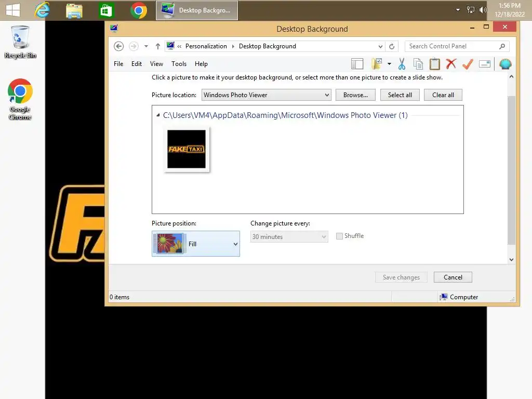Screen dimensions: 532x399
Task: Go forward using the forward arrow
Action: coord(134,46)
